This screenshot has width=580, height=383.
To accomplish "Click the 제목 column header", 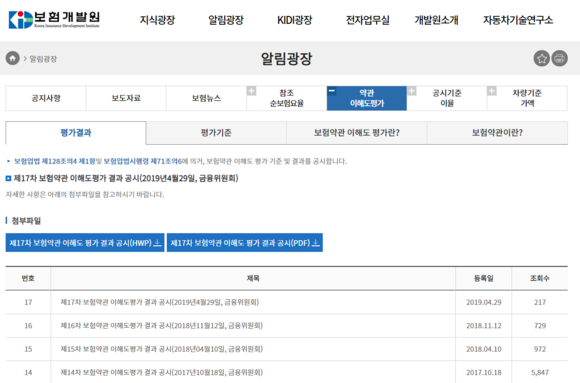I will click(253, 278).
